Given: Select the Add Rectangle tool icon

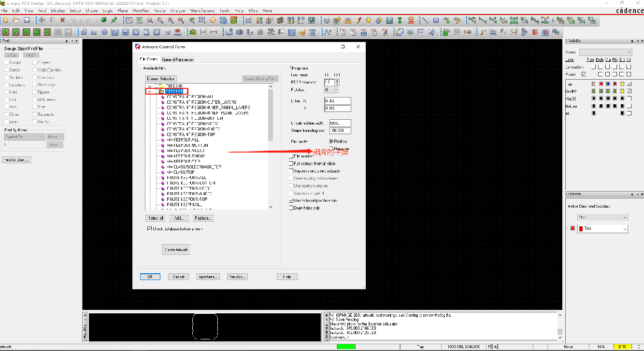Looking at the screenshot, I should pos(436,20).
